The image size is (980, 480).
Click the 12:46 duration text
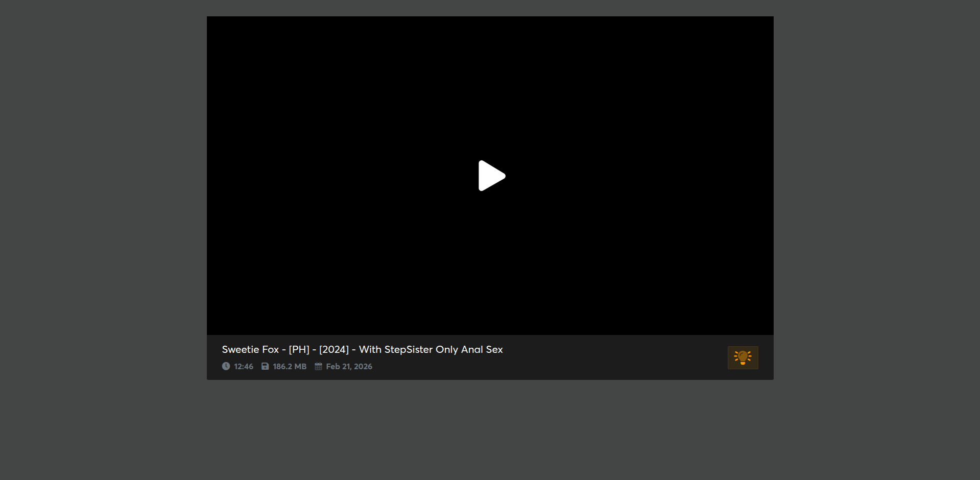[244, 366]
